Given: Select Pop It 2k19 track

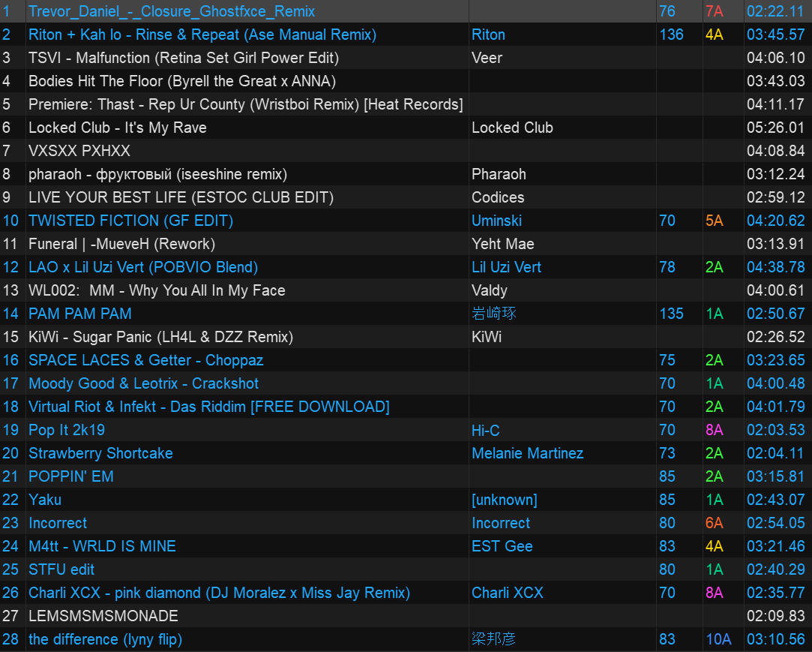Looking at the screenshot, I should point(66,430).
